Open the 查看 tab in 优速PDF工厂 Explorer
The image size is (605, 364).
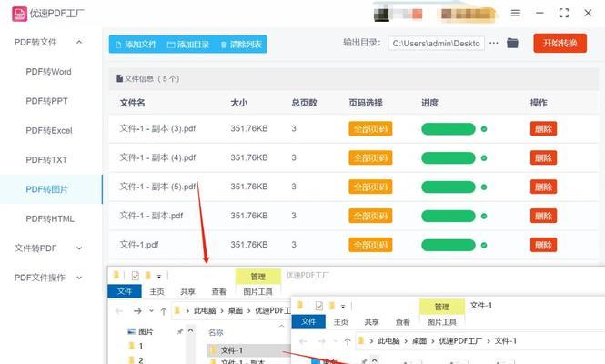pyautogui.click(x=218, y=292)
